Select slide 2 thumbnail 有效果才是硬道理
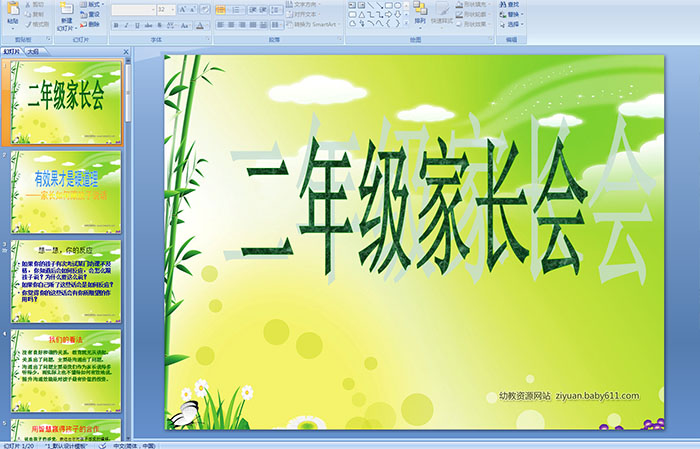This screenshot has height=449, width=700. 66,192
